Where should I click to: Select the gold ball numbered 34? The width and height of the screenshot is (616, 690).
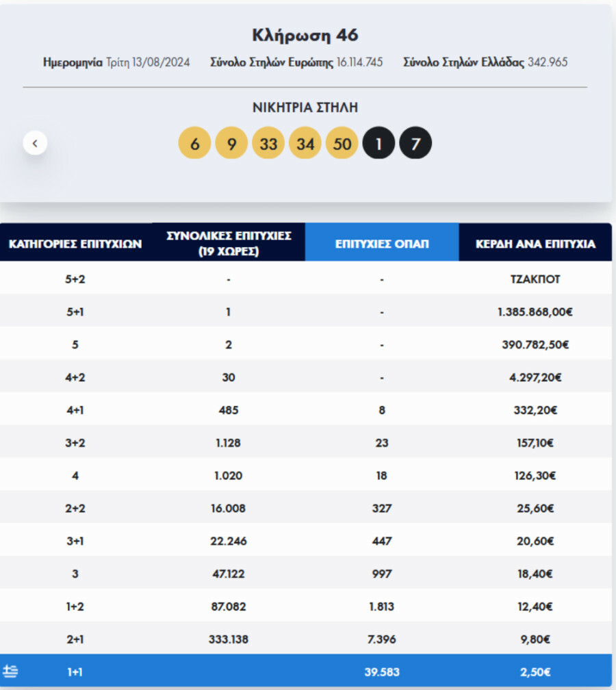point(305,142)
